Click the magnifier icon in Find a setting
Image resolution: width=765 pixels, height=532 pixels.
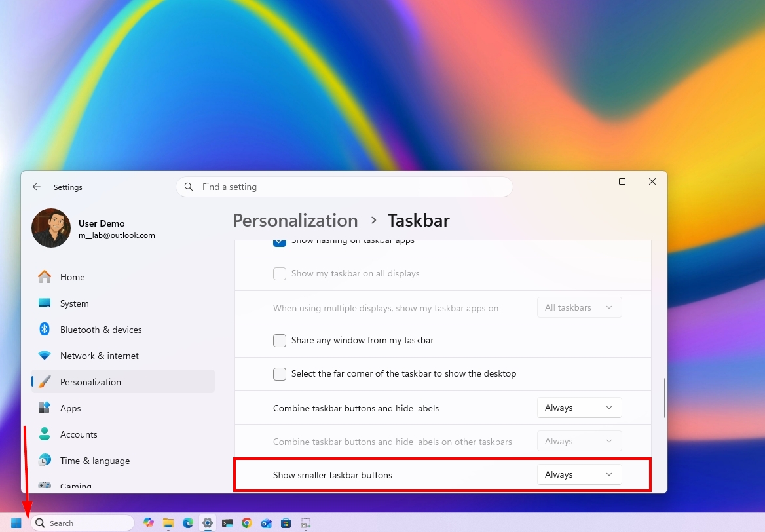(x=189, y=187)
